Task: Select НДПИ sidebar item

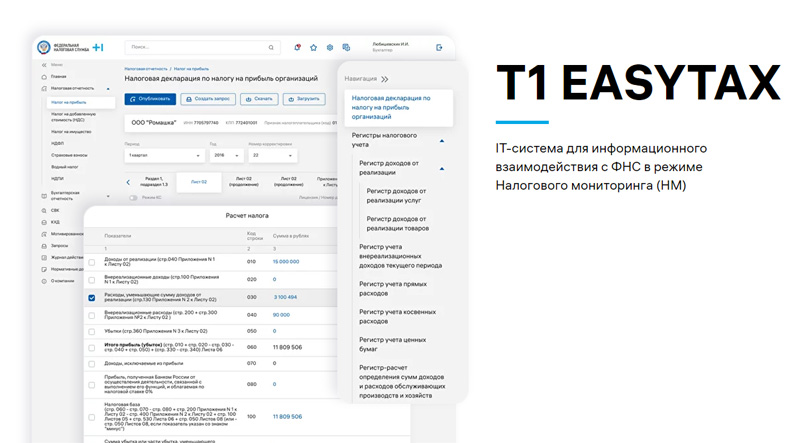Action: point(58,179)
